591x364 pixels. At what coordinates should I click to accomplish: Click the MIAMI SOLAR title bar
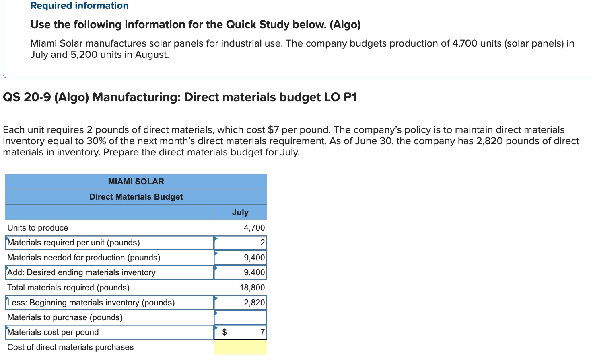point(136,181)
